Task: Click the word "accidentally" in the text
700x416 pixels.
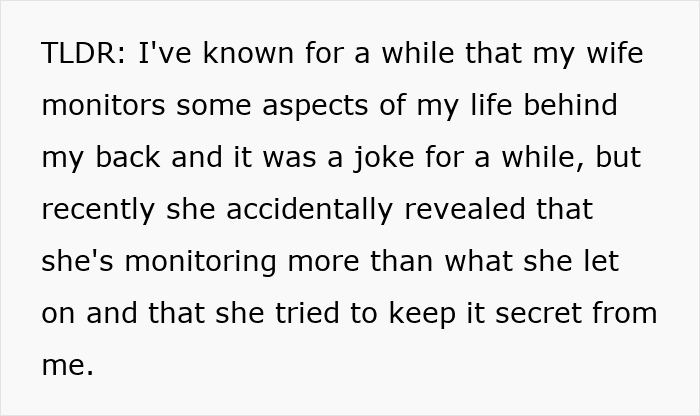Action: (310, 210)
